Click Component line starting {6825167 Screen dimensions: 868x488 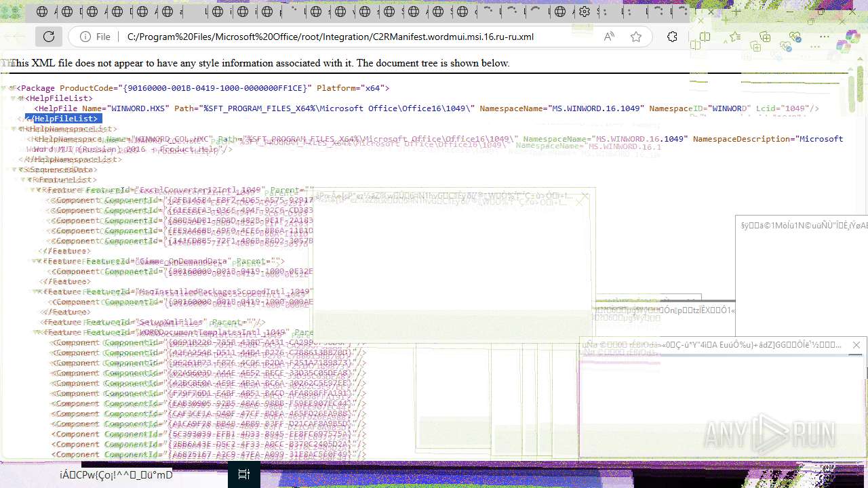(x=209, y=454)
